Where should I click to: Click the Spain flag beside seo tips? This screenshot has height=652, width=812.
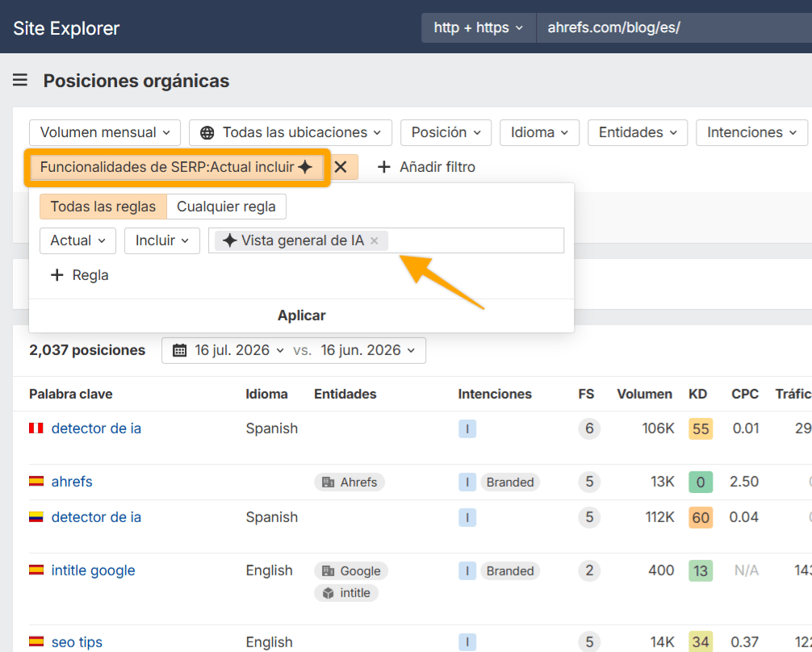[x=36, y=642]
